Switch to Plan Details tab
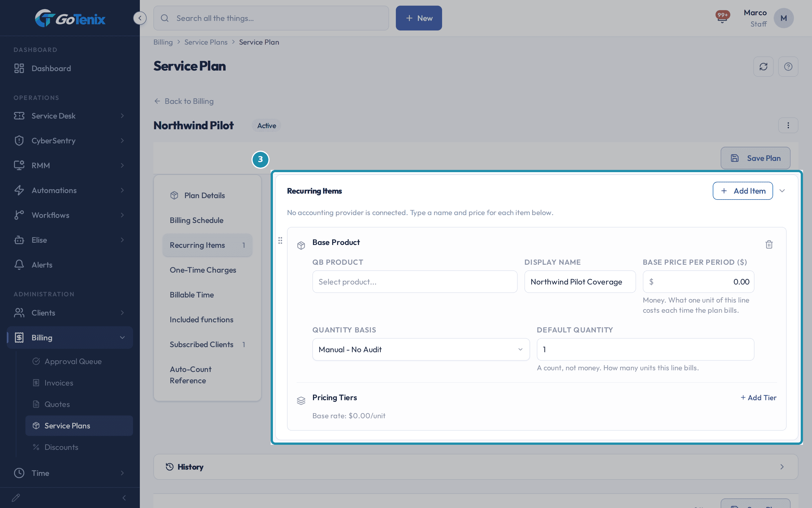This screenshot has width=812, height=508. pyautogui.click(x=207, y=195)
